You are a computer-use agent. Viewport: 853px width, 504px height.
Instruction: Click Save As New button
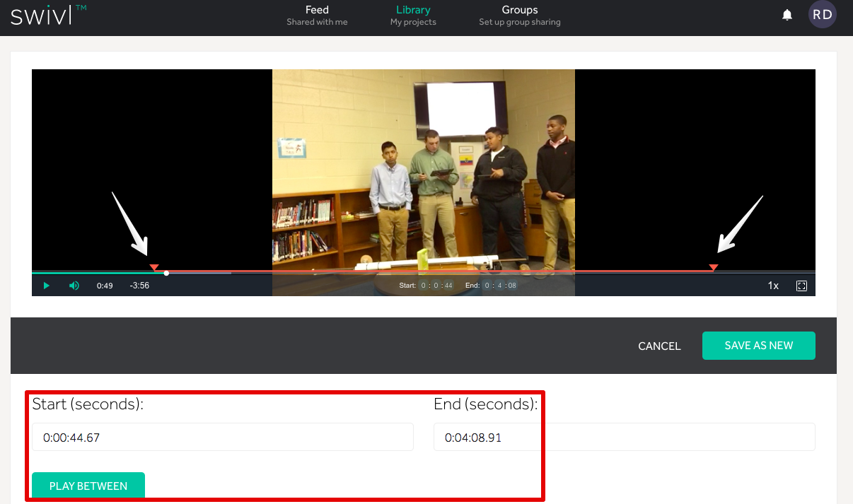758,346
